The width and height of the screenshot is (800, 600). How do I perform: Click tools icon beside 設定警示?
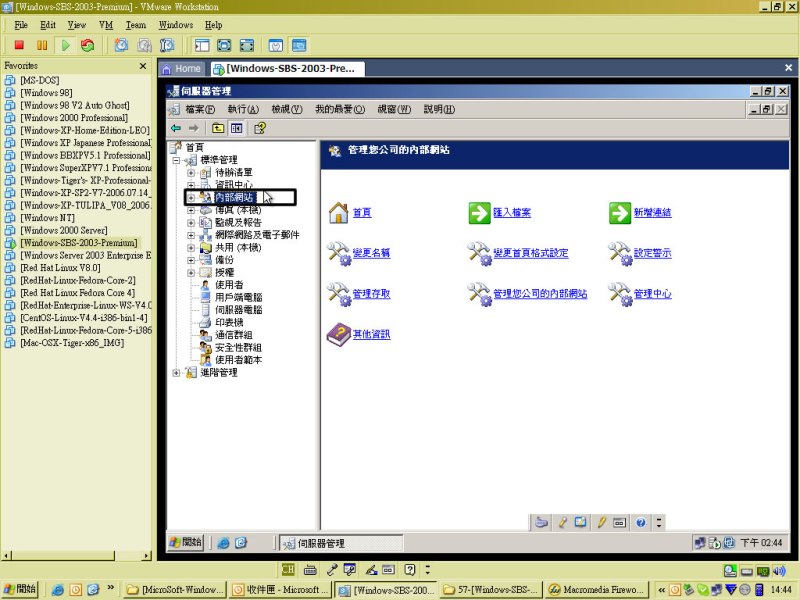point(619,253)
